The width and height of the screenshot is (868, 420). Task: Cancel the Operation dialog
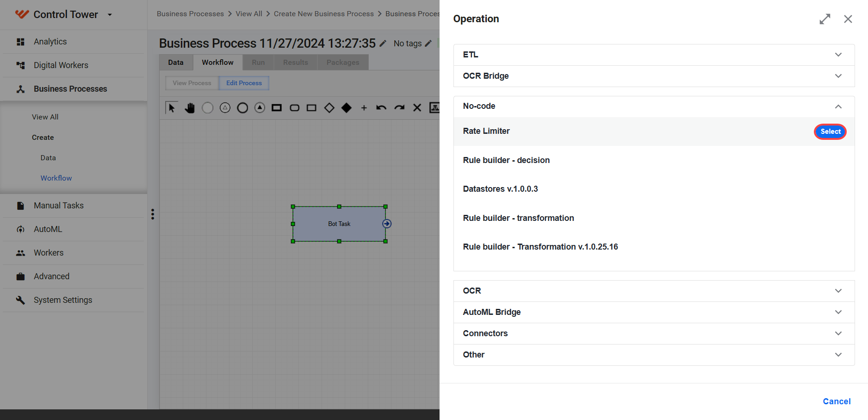tap(837, 401)
